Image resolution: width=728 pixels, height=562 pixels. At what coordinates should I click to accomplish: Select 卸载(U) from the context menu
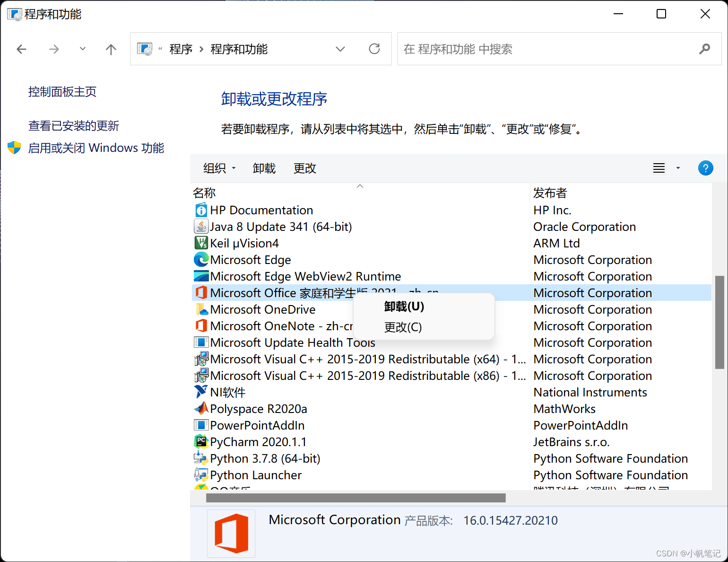point(404,307)
